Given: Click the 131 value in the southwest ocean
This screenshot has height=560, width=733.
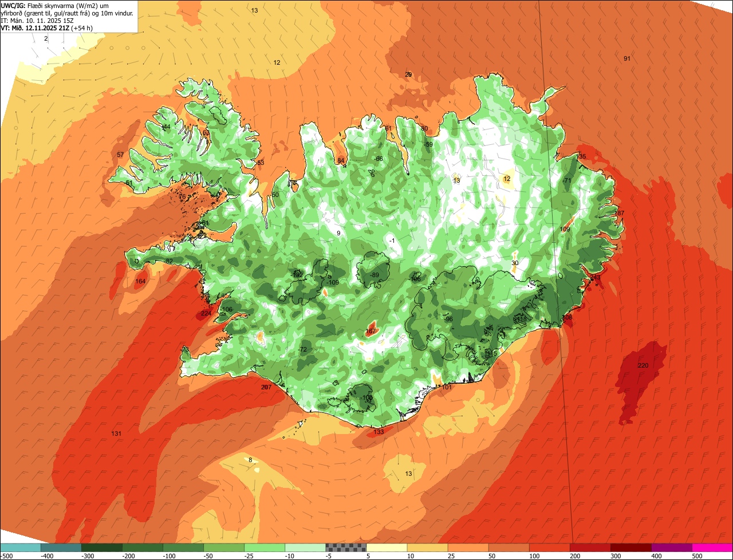Looking at the screenshot, I should click(x=116, y=433).
